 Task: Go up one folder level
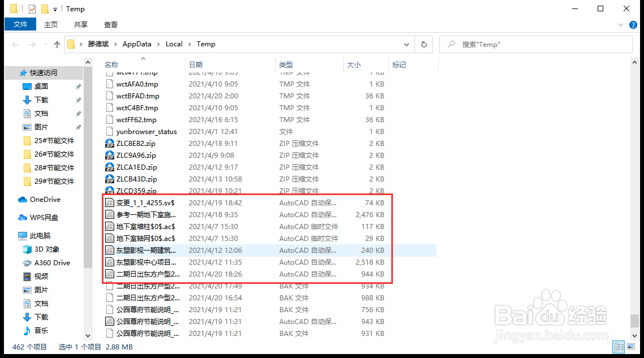click(x=57, y=44)
